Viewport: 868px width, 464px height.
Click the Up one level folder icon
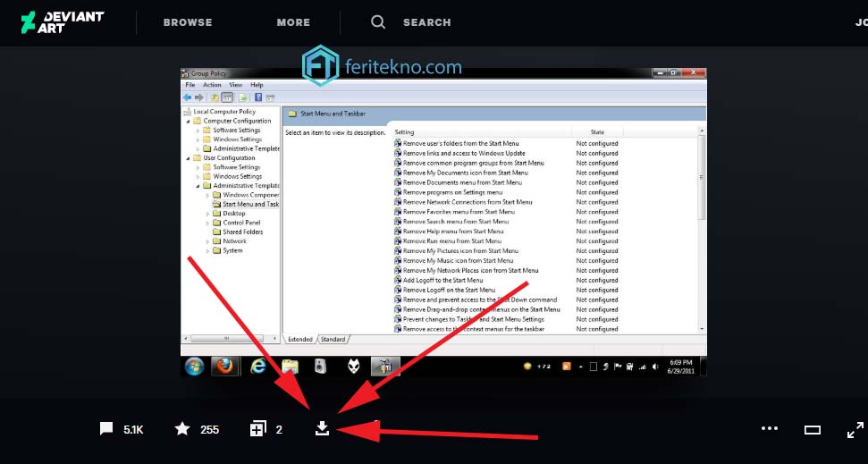point(215,97)
